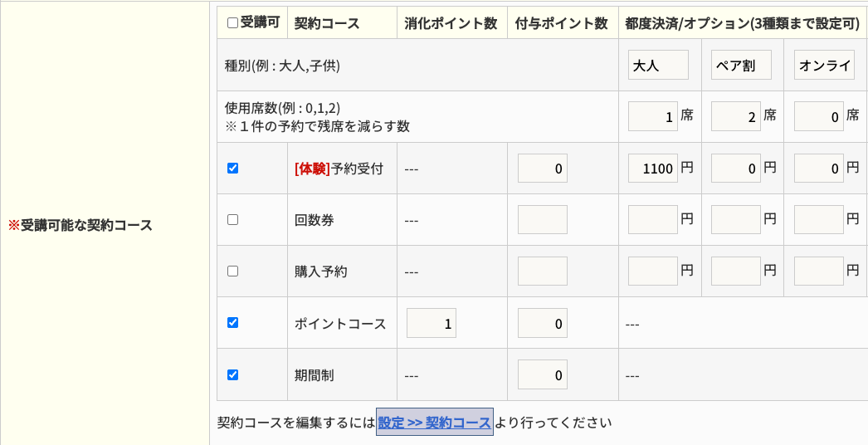Click 付与ポイント field in ポイントコース row
The height and width of the screenshot is (445, 868).
[543, 323]
